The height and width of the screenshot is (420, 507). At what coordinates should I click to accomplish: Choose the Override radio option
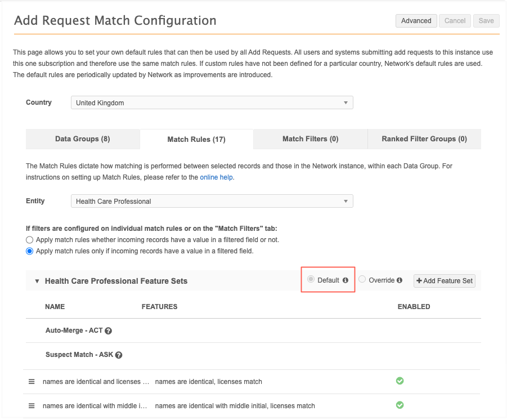(362, 279)
